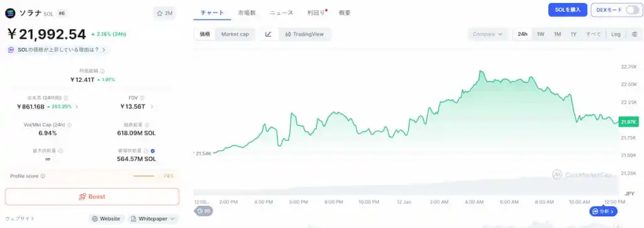The image size is (644, 228).
Task: Click info icon next to FDV
Action: [x=142, y=98]
